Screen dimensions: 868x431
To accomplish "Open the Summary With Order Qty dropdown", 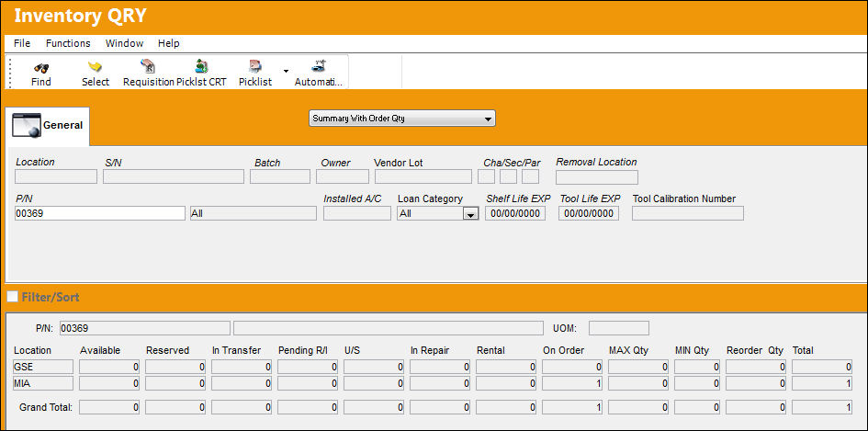I will [x=402, y=119].
